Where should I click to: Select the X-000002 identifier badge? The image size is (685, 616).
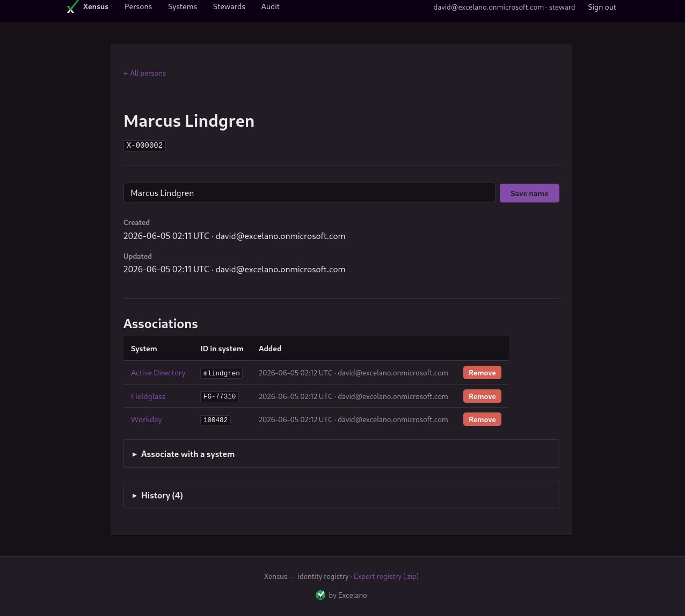145,146
